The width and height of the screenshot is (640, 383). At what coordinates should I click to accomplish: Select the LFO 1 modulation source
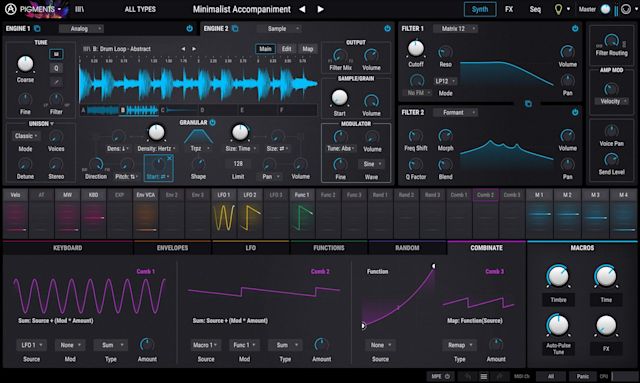tap(224, 213)
